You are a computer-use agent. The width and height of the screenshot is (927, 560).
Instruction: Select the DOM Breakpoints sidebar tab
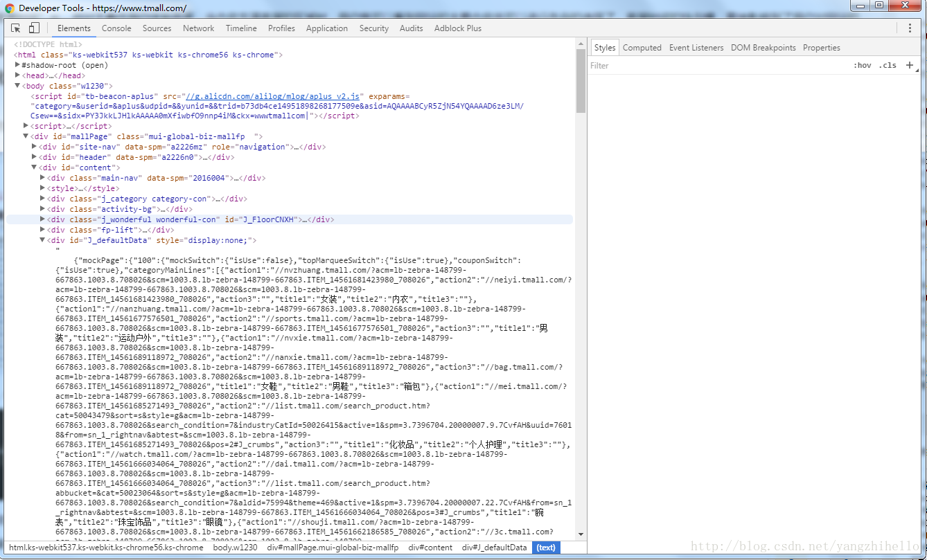pos(763,48)
